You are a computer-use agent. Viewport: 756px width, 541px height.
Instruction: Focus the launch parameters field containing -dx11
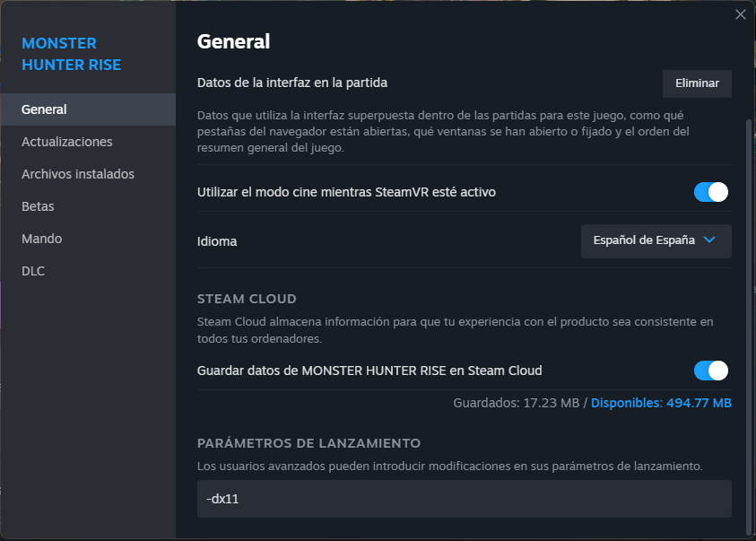click(464, 499)
